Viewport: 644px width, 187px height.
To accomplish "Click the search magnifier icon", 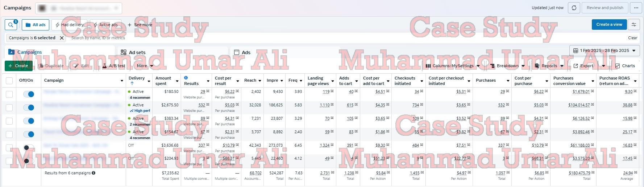I will tap(11, 25).
